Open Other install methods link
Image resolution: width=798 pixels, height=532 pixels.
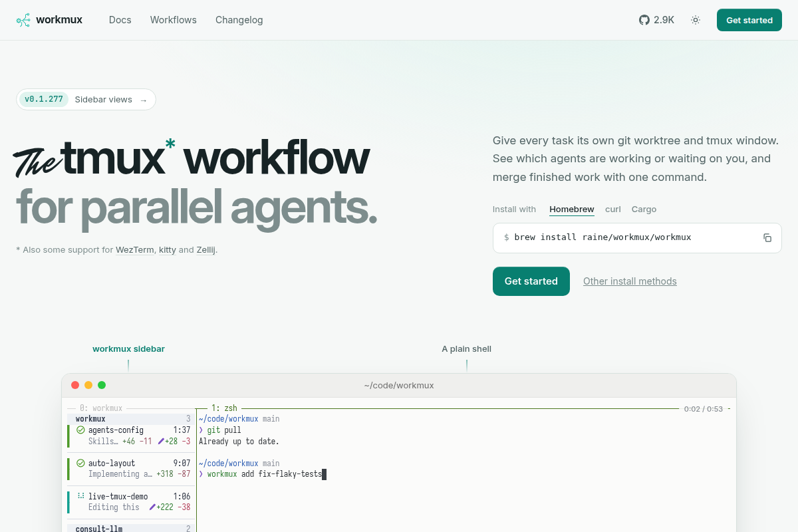[630, 281]
